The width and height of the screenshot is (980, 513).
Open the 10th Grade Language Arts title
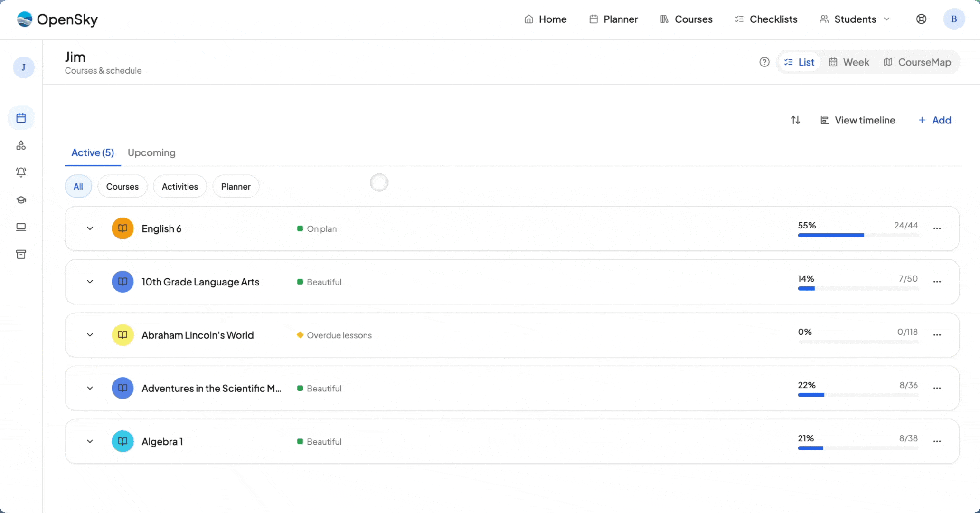click(x=200, y=282)
